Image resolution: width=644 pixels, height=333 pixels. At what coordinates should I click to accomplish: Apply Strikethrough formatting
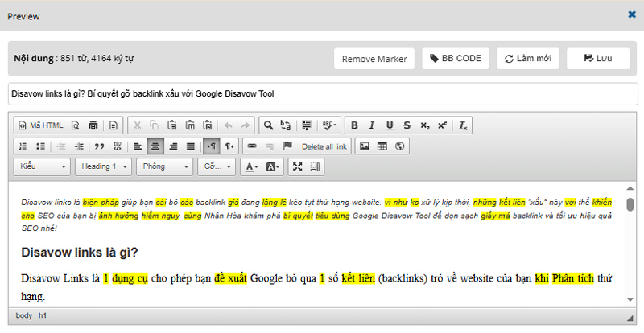click(x=407, y=125)
